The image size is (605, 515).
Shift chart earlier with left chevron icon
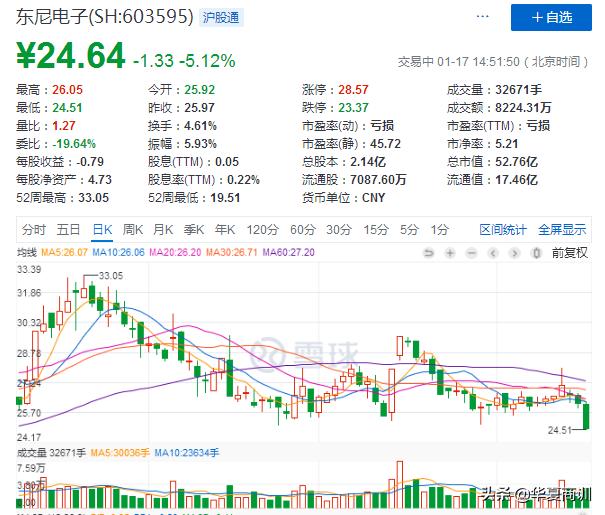click(x=493, y=253)
